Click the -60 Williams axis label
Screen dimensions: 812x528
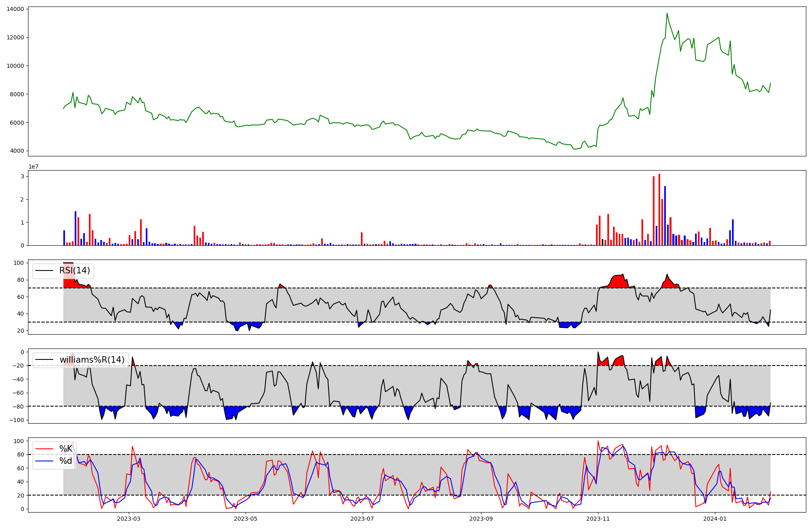coord(18,393)
